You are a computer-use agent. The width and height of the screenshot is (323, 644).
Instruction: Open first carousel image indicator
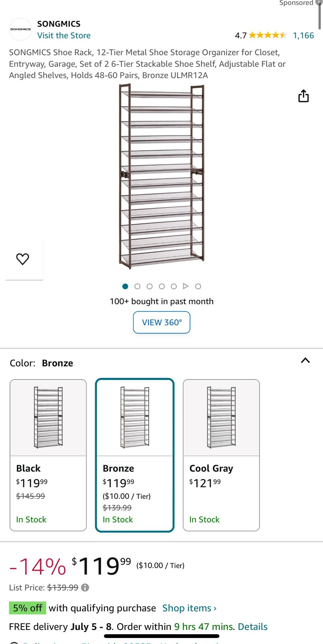(125, 286)
